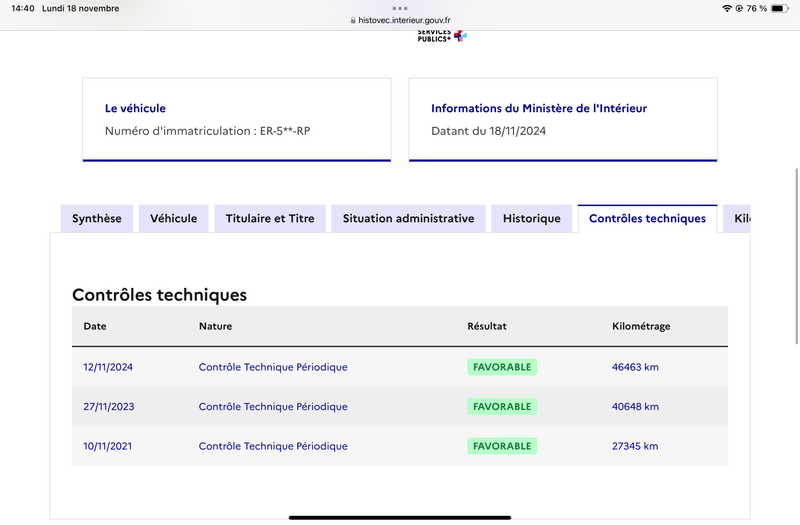Tap the Lundi 18 novembre date

81,8
